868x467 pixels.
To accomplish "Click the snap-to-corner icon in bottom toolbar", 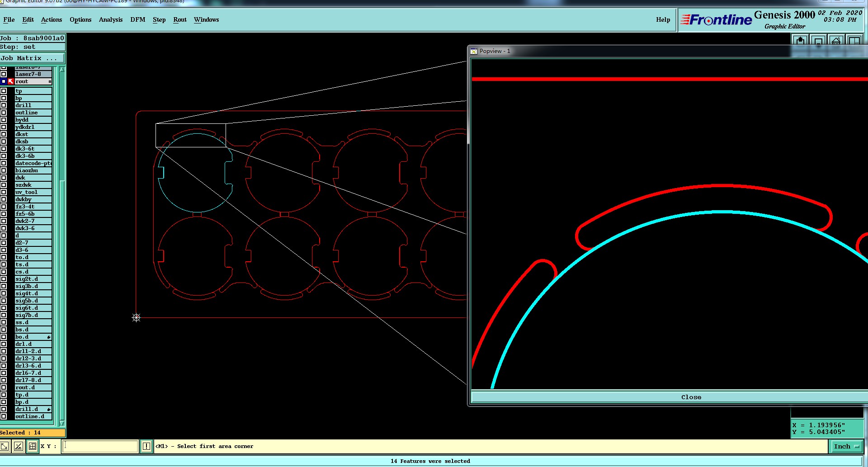I will pos(5,447).
